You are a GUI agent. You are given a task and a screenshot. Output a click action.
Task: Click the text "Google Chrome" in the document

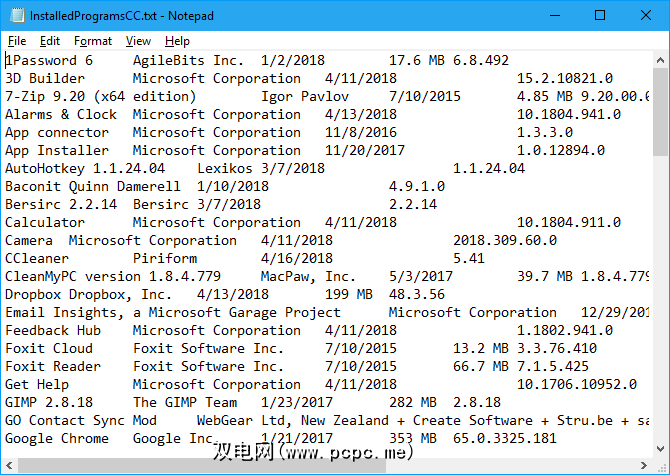(57, 438)
